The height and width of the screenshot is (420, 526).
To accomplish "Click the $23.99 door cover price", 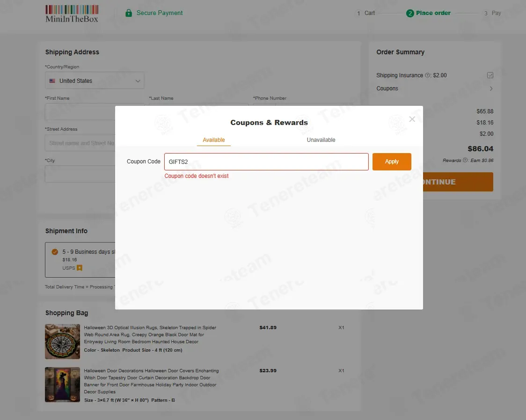I will 268,371.
